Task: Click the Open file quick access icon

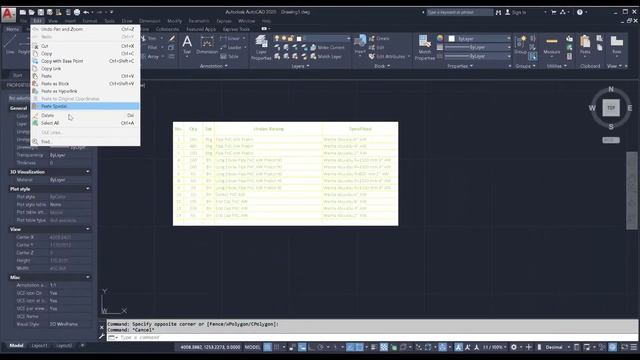Action: [x=32, y=12]
